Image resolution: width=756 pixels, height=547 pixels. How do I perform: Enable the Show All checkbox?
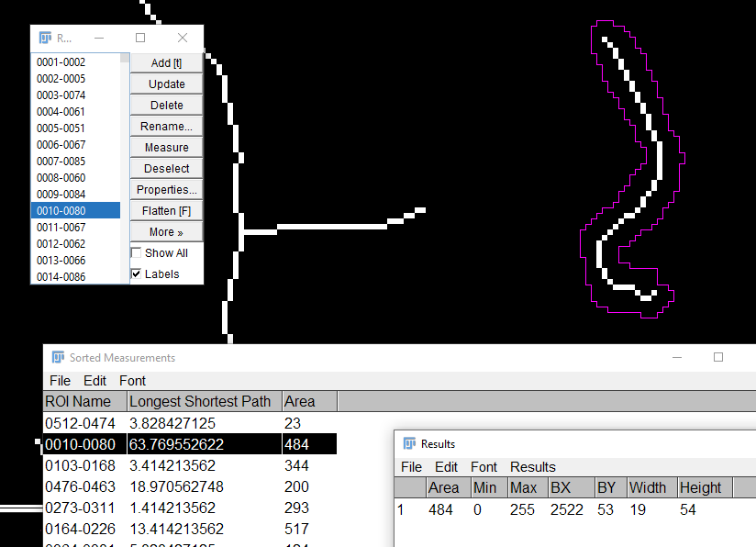136,252
